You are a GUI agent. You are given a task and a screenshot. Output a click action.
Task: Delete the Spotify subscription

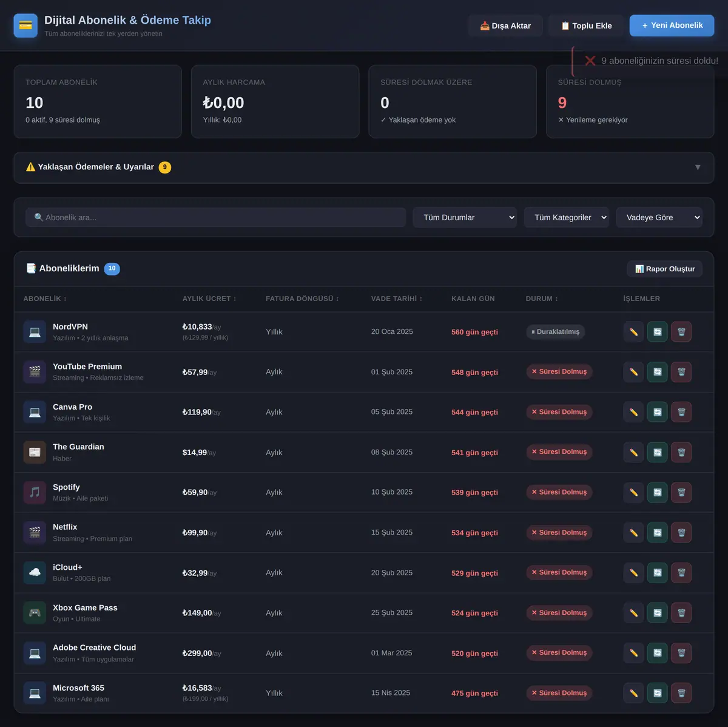(681, 492)
